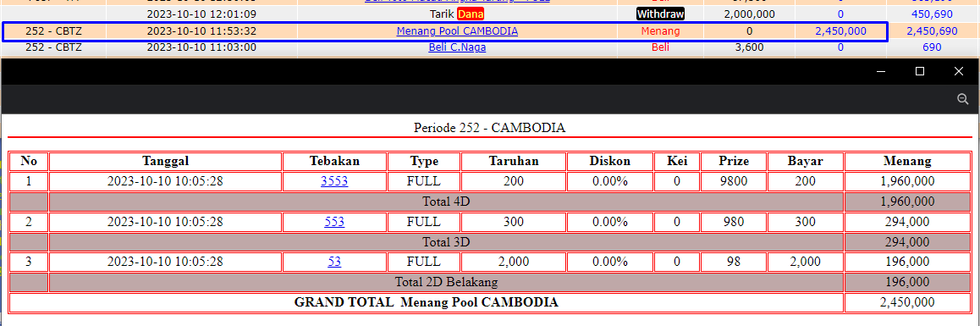
Task: Click the Total 3D row label
Action: click(x=446, y=241)
